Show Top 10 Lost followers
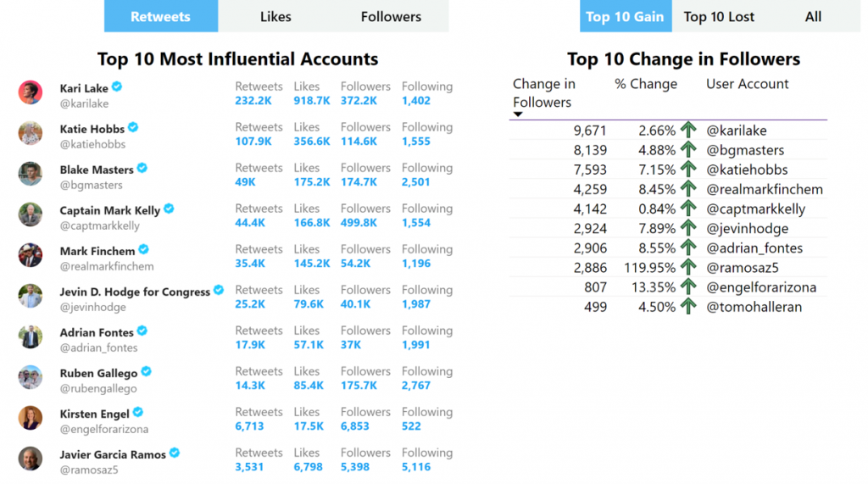The image size is (868, 484). point(719,17)
